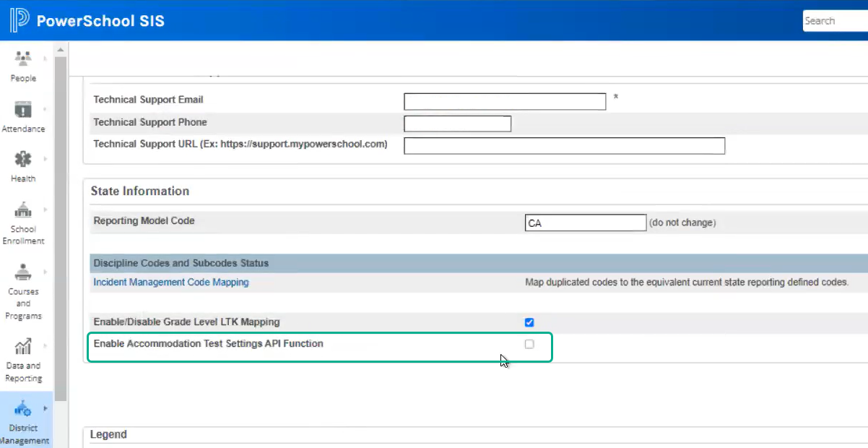Click the Technical Support URL field
This screenshot has height=448, width=868.
coord(563,146)
